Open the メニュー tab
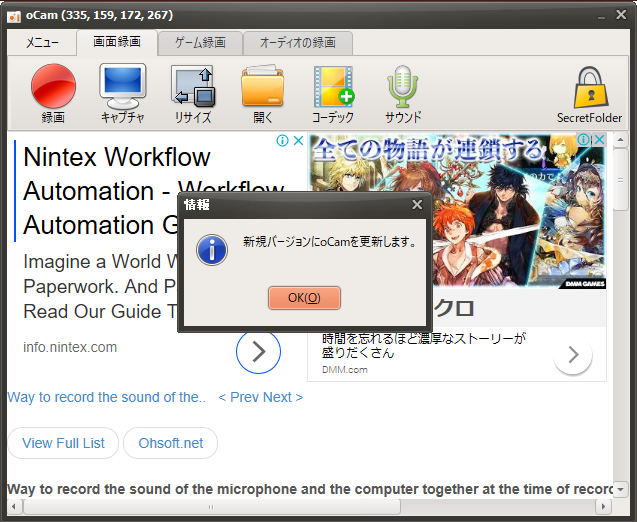Image resolution: width=637 pixels, height=522 pixels. 42,42
